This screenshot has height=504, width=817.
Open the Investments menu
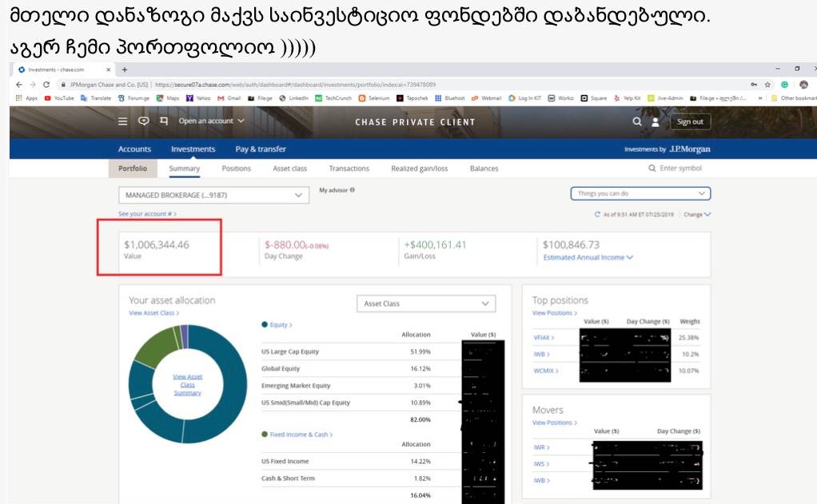193,149
